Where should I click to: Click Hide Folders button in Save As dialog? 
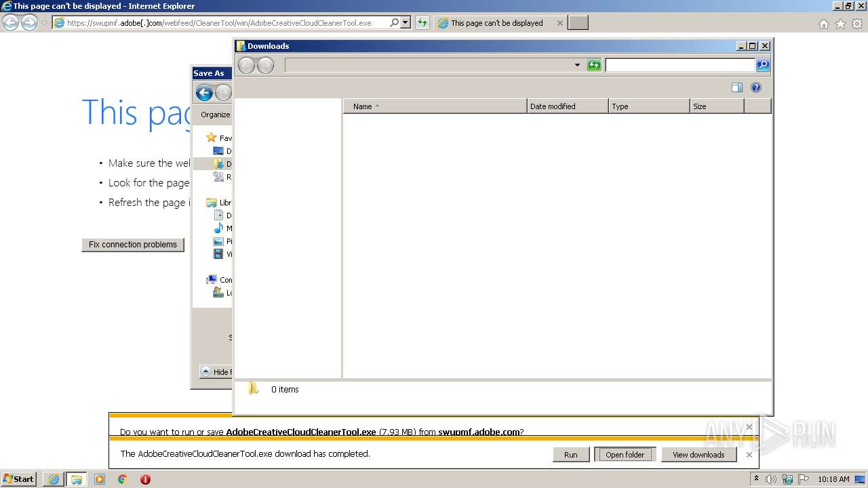(216, 371)
